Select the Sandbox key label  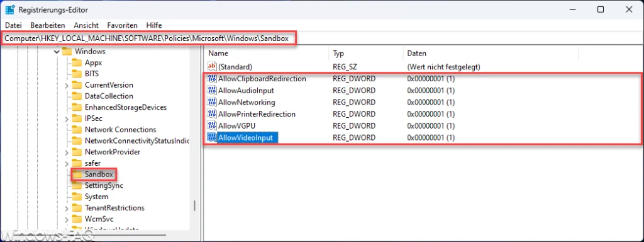(x=99, y=175)
